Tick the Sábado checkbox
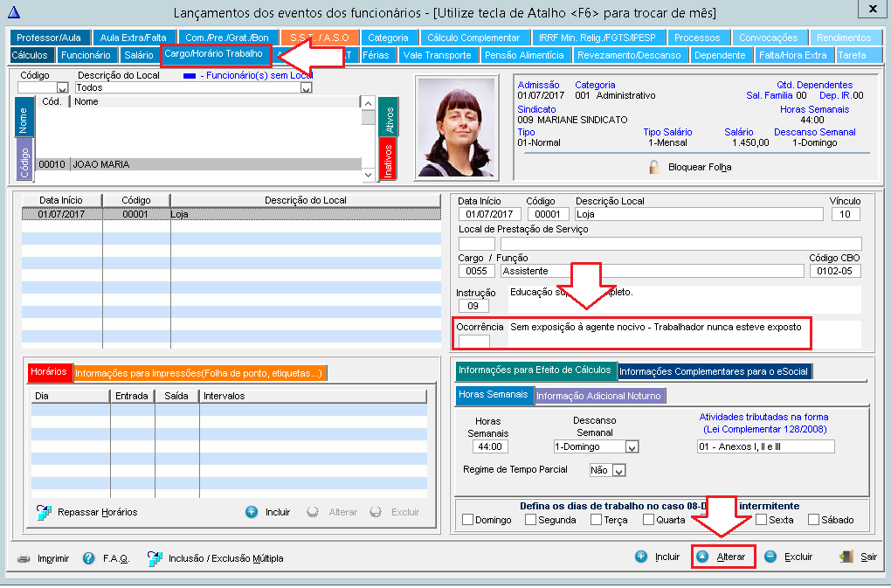 [814, 519]
